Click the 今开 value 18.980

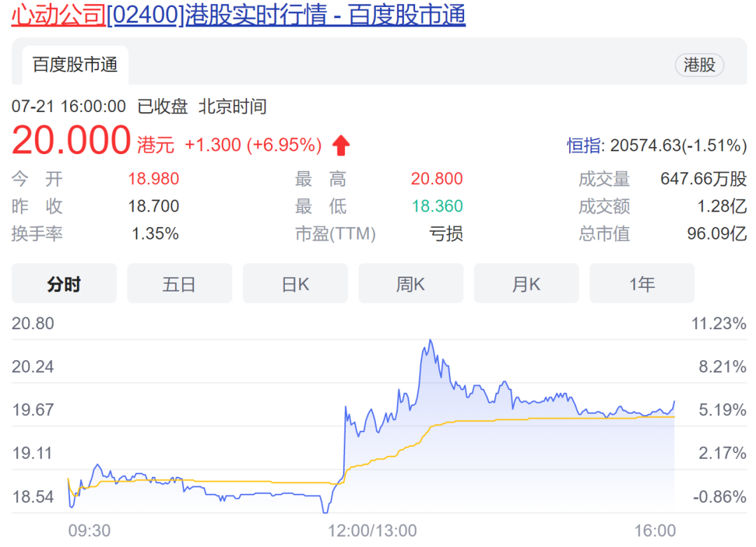pyautogui.click(x=153, y=179)
